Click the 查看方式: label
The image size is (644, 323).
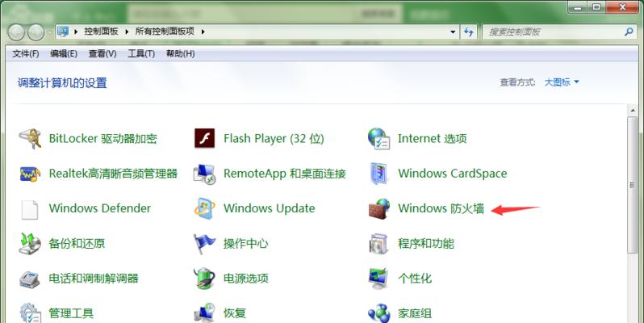tap(517, 82)
